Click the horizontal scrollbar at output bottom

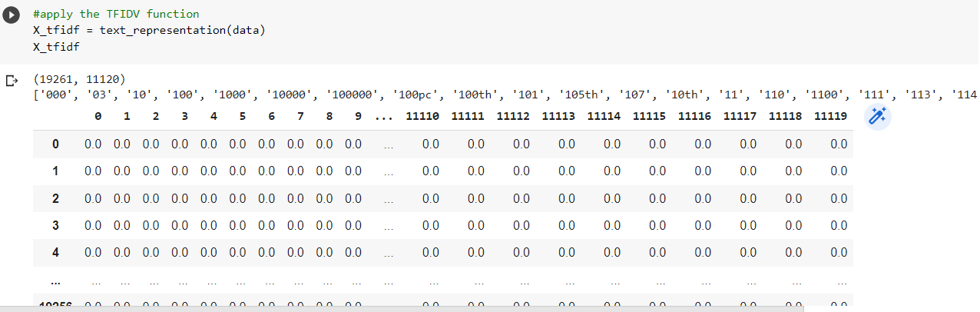point(402,308)
